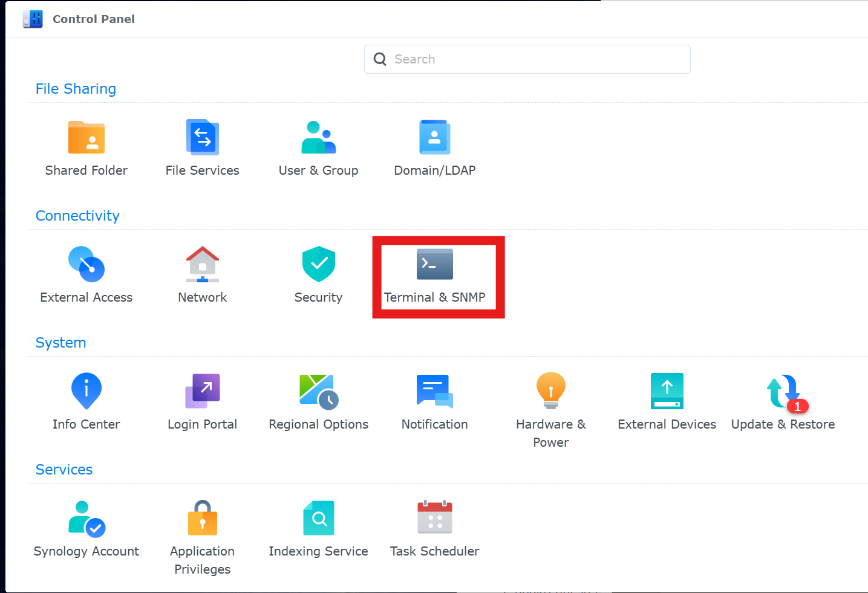The image size is (868, 593).
Task: Open Notification settings
Action: click(x=435, y=391)
